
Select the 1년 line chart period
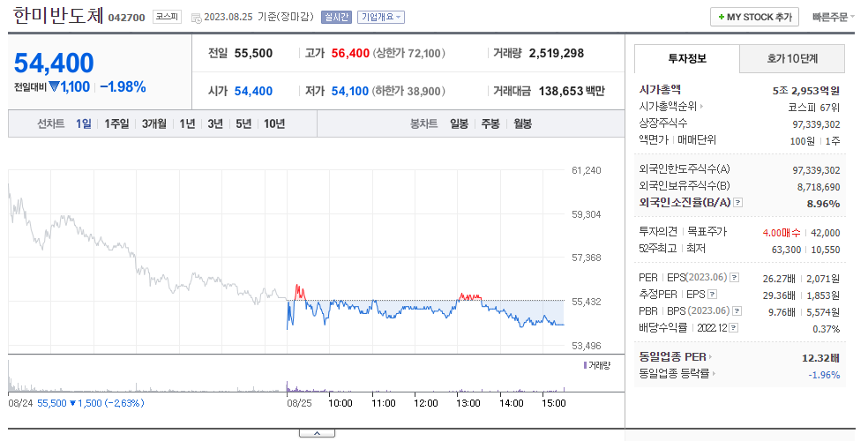tap(187, 123)
